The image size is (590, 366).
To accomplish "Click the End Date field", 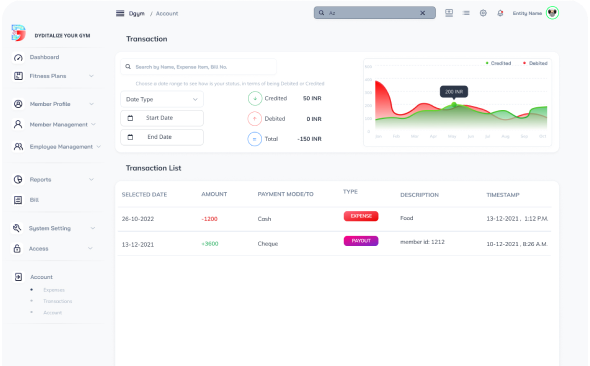I will pyautogui.click(x=162, y=137).
